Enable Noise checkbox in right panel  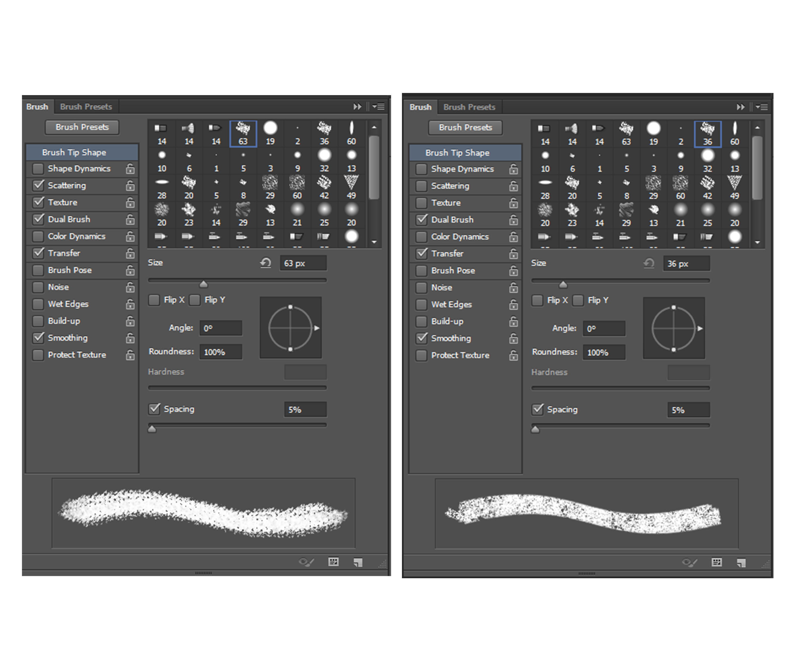[421, 287]
